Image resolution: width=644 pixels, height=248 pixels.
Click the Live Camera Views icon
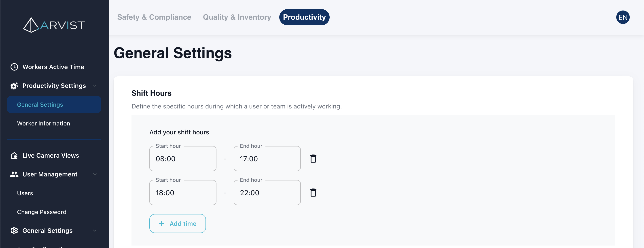click(14, 155)
